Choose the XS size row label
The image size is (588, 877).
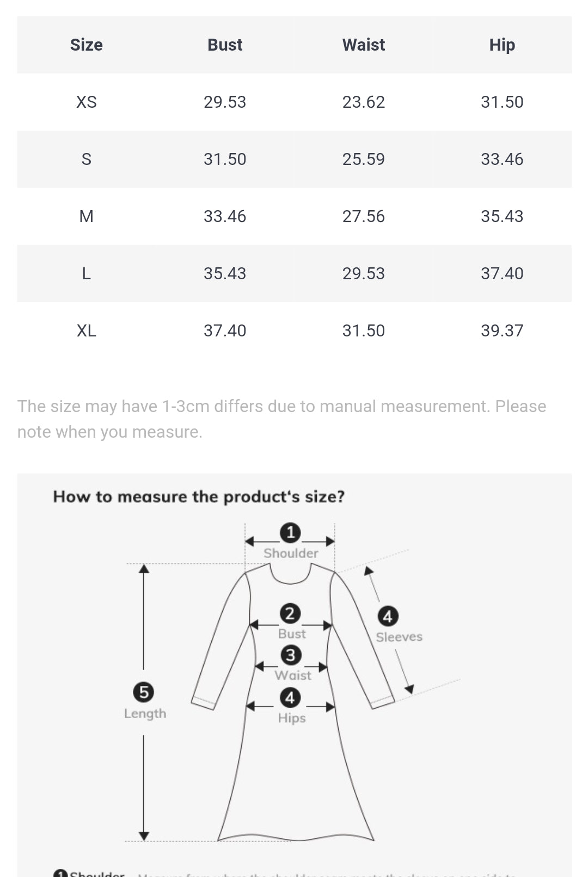point(86,102)
